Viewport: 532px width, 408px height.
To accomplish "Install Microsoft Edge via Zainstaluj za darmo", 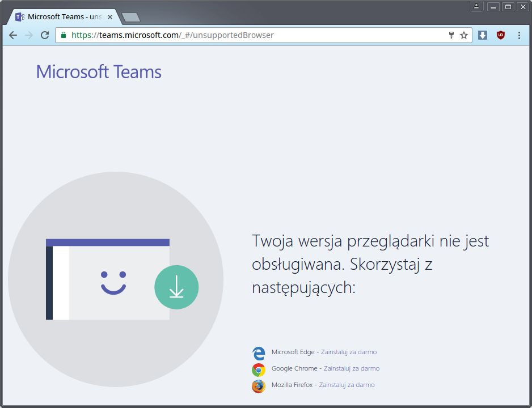I will (349, 352).
